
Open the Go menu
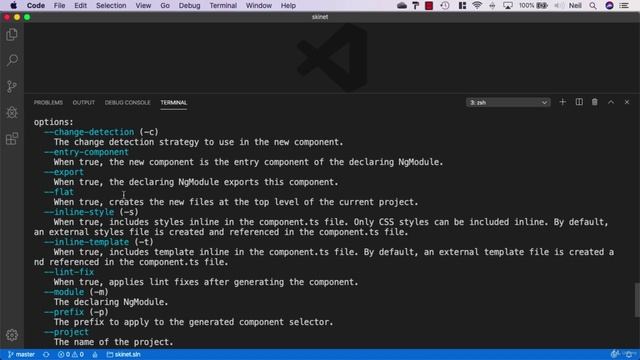point(165,5)
